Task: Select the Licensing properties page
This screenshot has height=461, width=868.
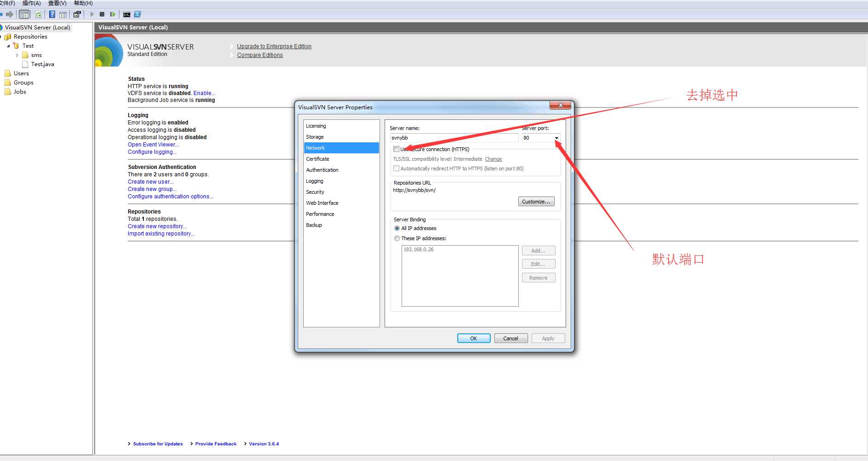Action: click(x=341, y=126)
